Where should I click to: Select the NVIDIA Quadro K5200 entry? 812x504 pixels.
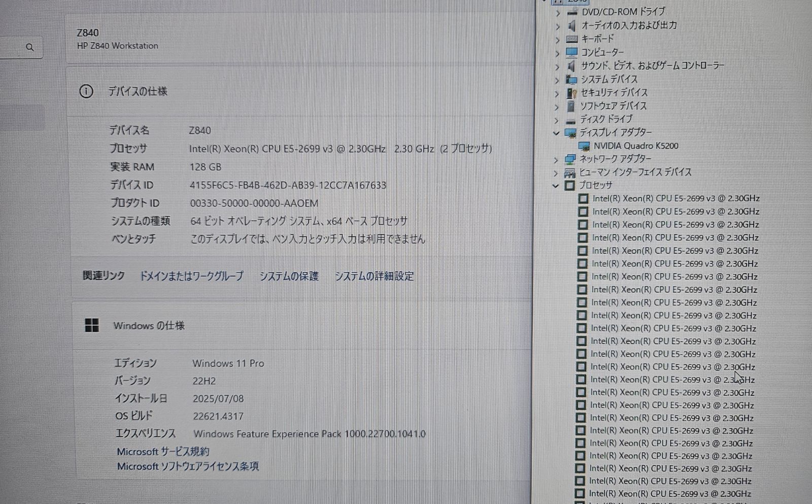(636, 146)
